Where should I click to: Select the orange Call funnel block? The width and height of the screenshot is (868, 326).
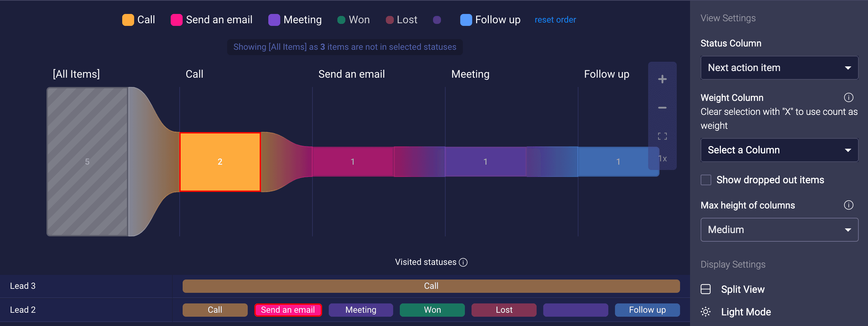tap(220, 162)
